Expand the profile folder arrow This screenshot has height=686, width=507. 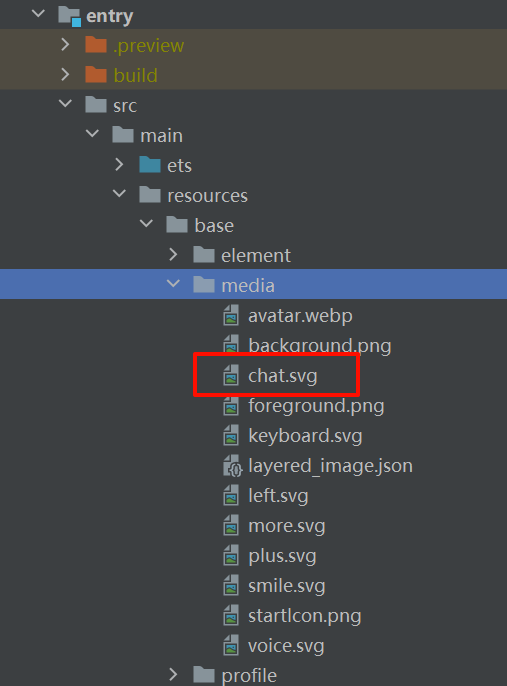coord(173,674)
